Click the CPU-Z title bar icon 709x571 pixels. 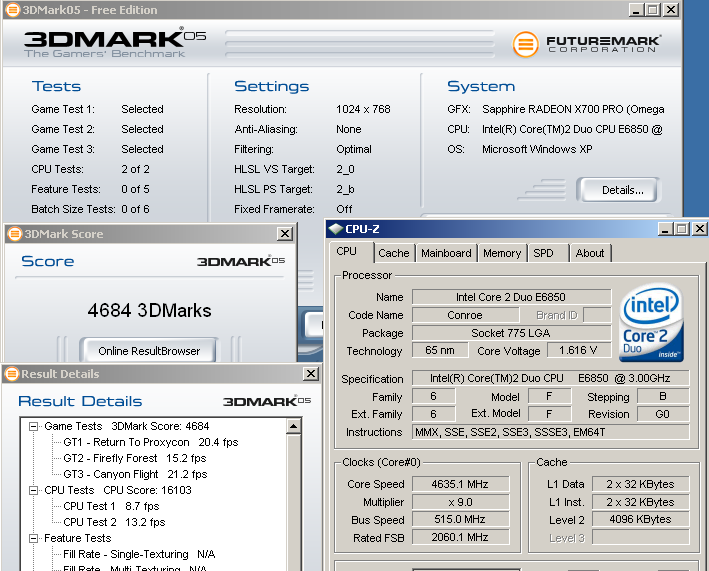click(x=336, y=229)
